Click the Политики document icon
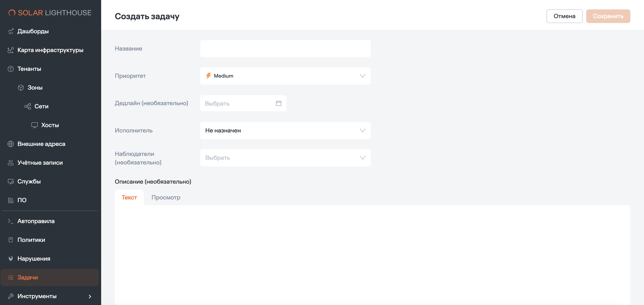The height and width of the screenshot is (305, 644). click(x=10, y=240)
